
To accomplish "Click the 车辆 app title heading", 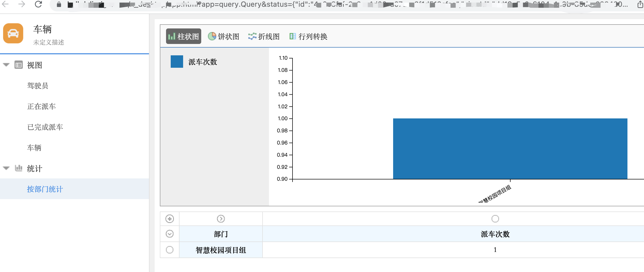I will pos(42,29).
